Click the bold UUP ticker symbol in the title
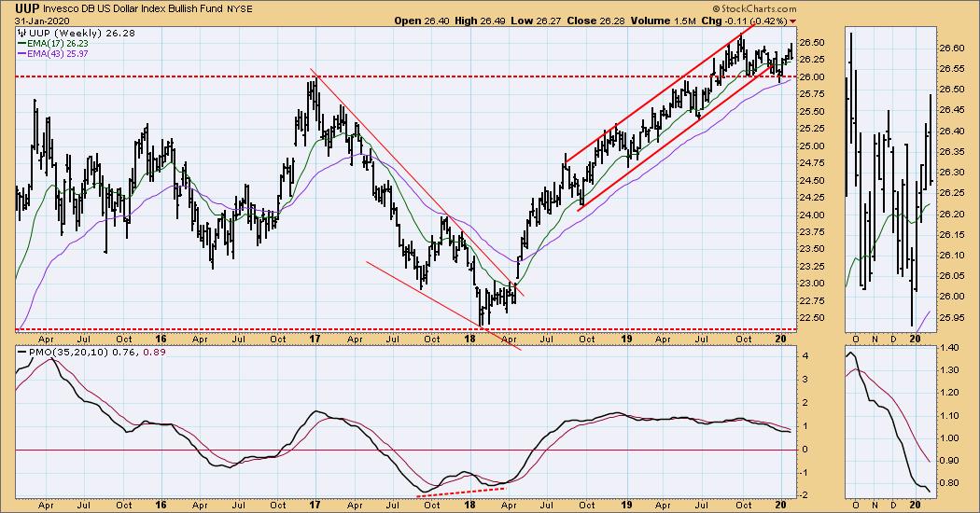The width and height of the screenshot is (980, 513). pos(27,9)
